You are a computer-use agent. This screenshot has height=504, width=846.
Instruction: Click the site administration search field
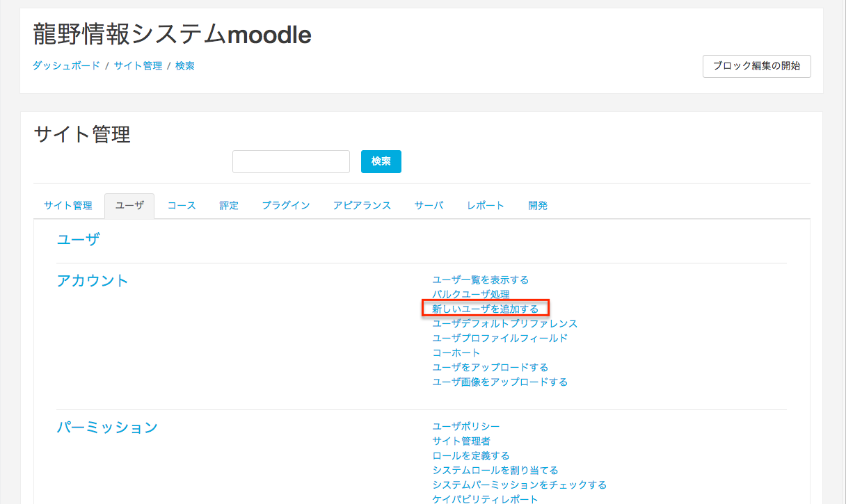tap(291, 161)
